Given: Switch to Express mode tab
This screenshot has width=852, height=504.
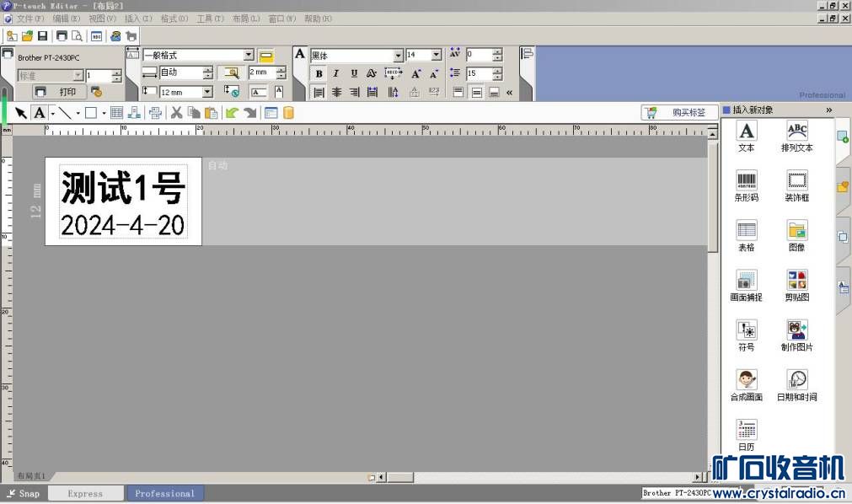Looking at the screenshot, I should click(85, 494).
